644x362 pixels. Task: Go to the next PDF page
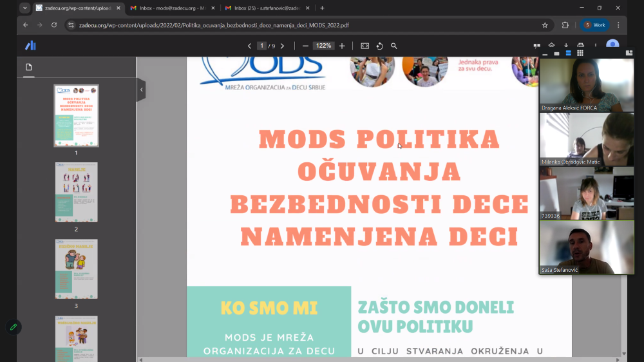click(282, 46)
